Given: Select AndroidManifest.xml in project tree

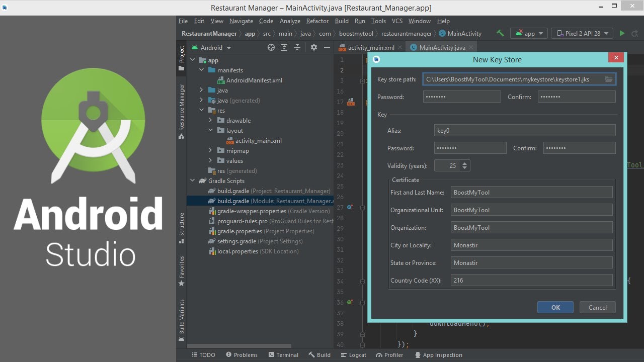Looking at the screenshot, I should (x=250, y=80).
